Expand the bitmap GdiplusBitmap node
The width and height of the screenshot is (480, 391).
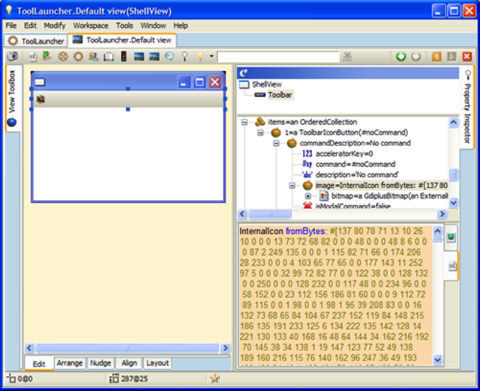click(308, 196)
